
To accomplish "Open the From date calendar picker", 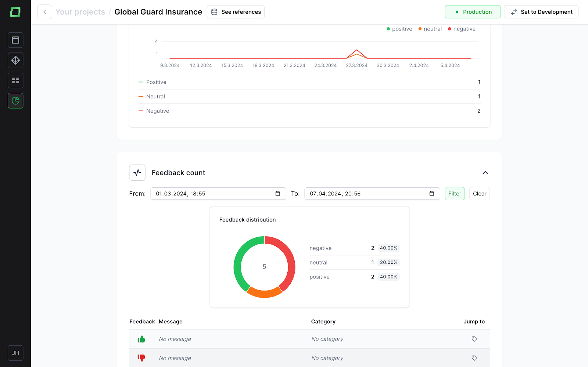I will click(x=278, y=194).
